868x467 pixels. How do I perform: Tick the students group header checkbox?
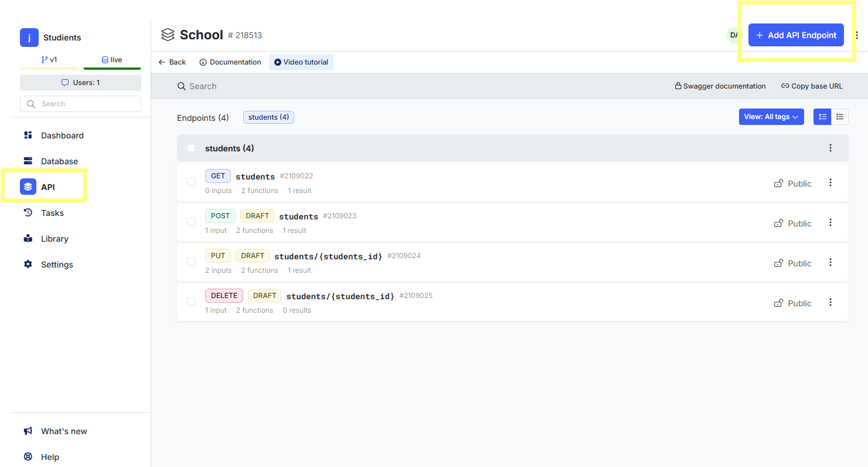click(x=191, y=148)
